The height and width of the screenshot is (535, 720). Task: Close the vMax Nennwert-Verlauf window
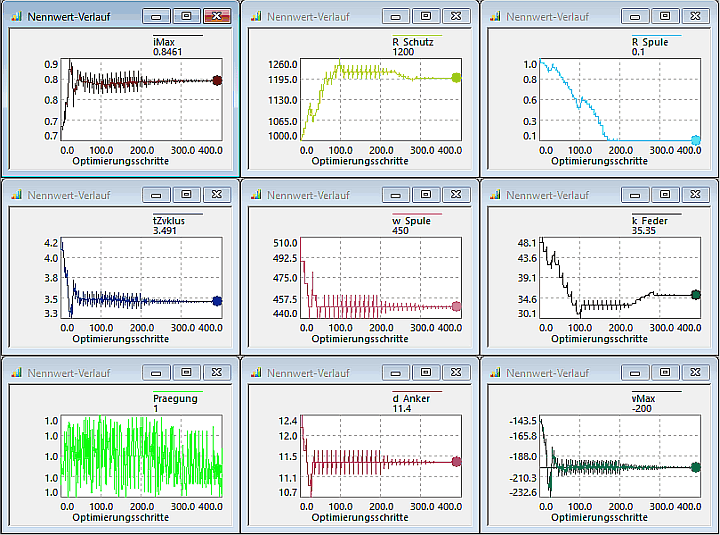(696, 371)
